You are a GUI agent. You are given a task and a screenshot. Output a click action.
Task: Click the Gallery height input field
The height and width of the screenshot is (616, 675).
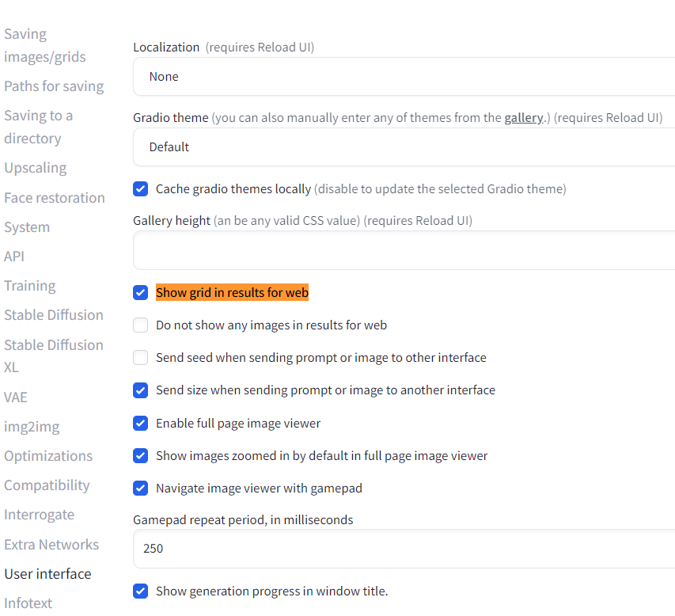[x=404, y=251]
